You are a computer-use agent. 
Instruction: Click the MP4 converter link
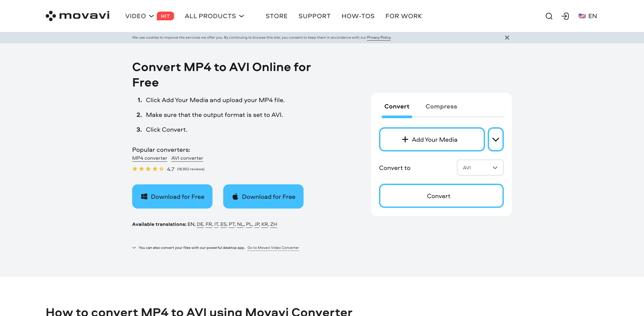pos(149,158)
